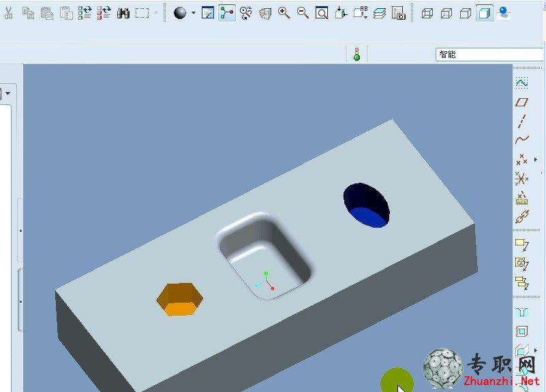Click the regeneration traffic light indicator
Screen dimensions: 546x392
pyautogui.click(x=357, y=55)
